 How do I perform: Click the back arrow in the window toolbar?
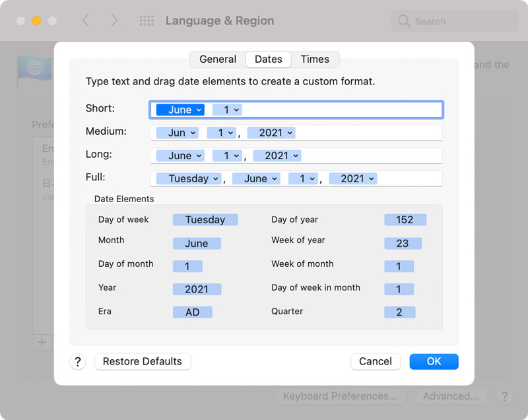tap(86, 20)
